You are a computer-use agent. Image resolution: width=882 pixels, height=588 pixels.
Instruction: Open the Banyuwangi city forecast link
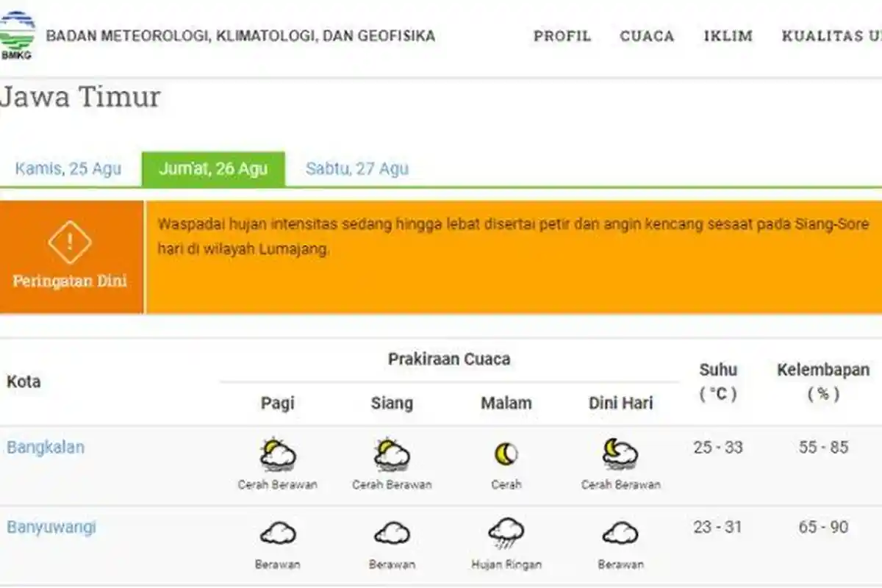(x=51, y=526)
